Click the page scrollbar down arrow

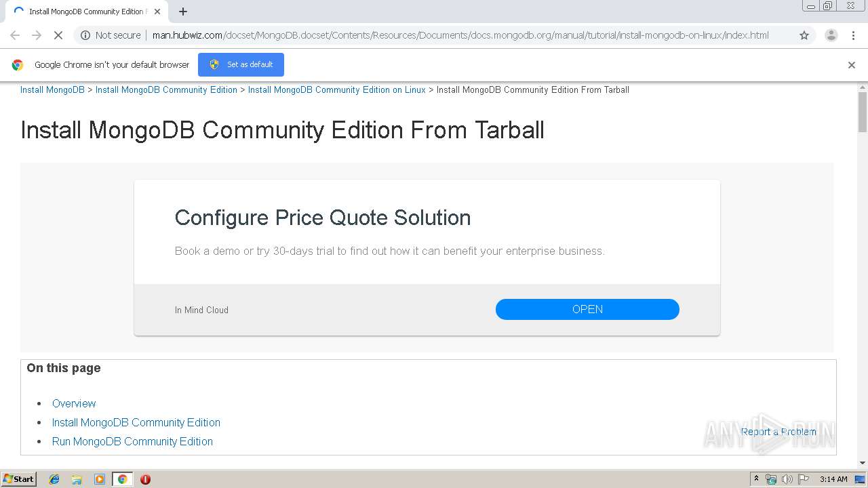(863, 463)
